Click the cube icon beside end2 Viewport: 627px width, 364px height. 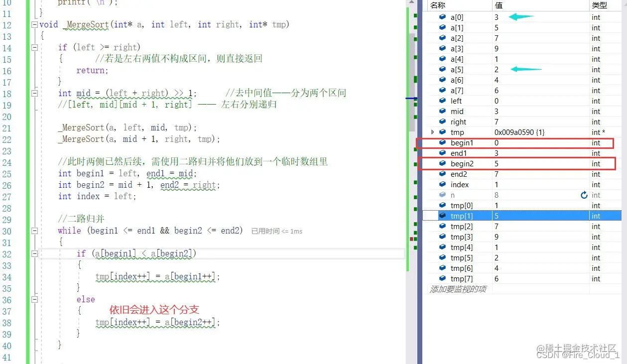coord(442,174)
